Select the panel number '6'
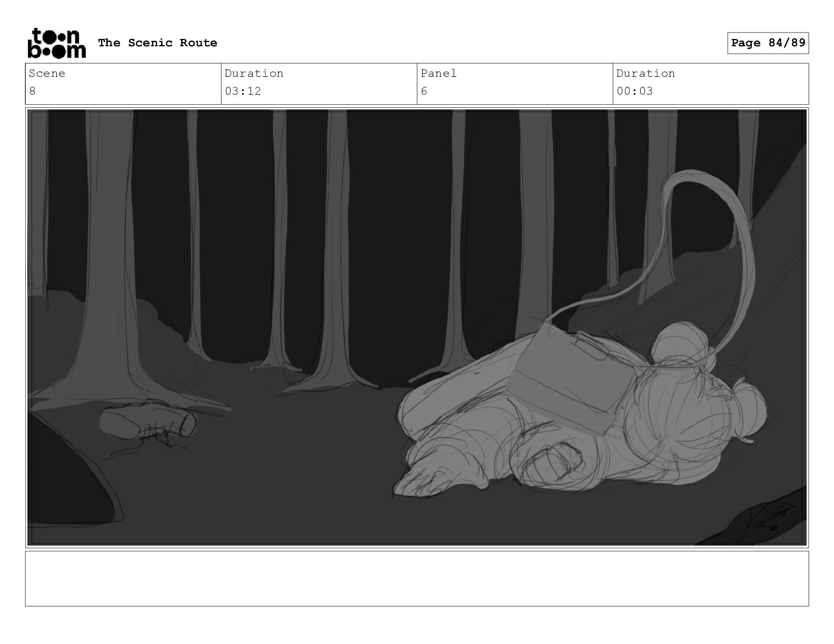Screen dimensions: 834x644 (x=424, y=91)
